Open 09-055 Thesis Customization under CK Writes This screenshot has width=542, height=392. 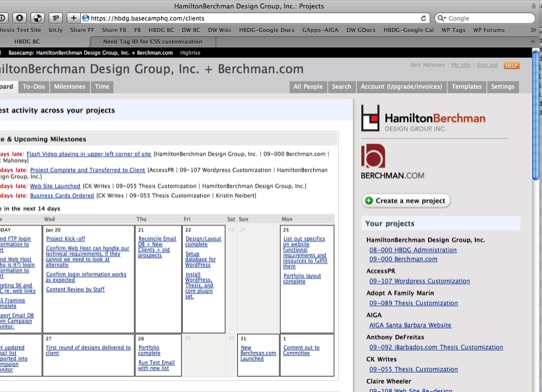(414, 369)
